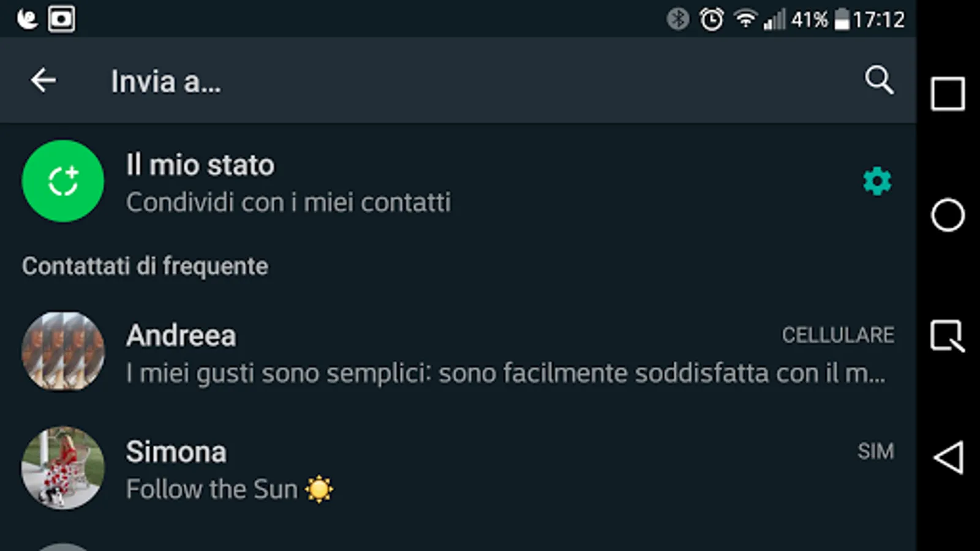This screenshot has height=551, width=980.
Task: Tap the partially visible third contact avatar
Action: 63,547
